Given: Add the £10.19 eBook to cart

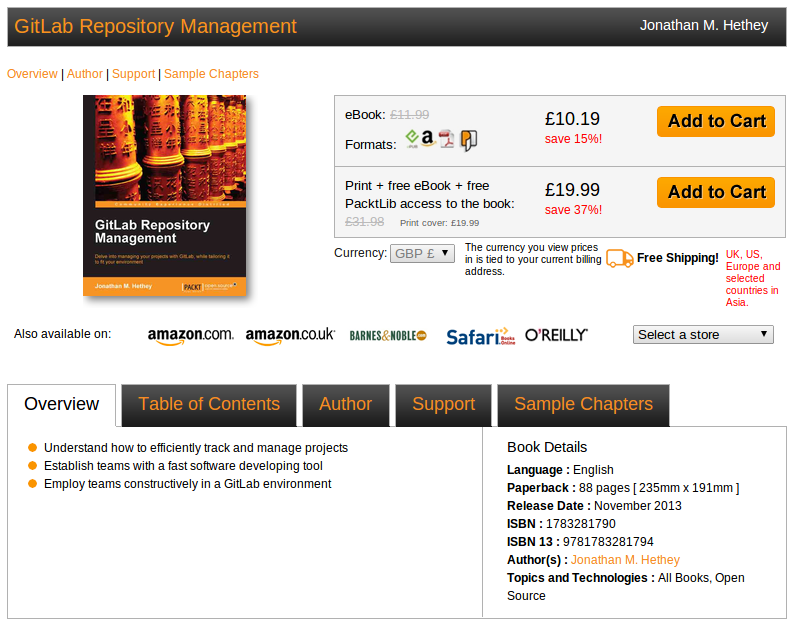Looking at the screenshot, I should pos(716,121).
